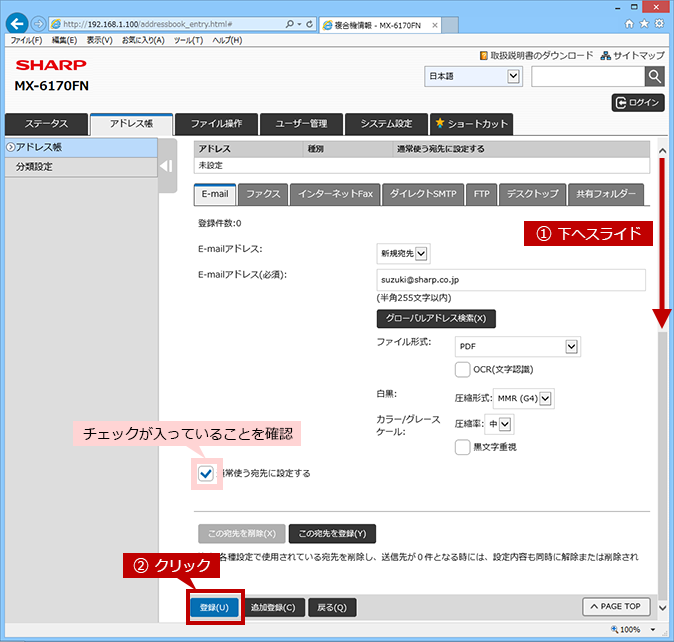The width and height of the screenshot is (674, 642).
Task: Click the PAGE TOP button
Action: coord(616,606)
